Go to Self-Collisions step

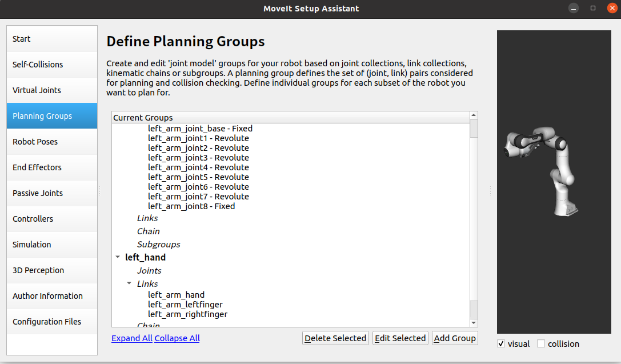click(52, 65)
